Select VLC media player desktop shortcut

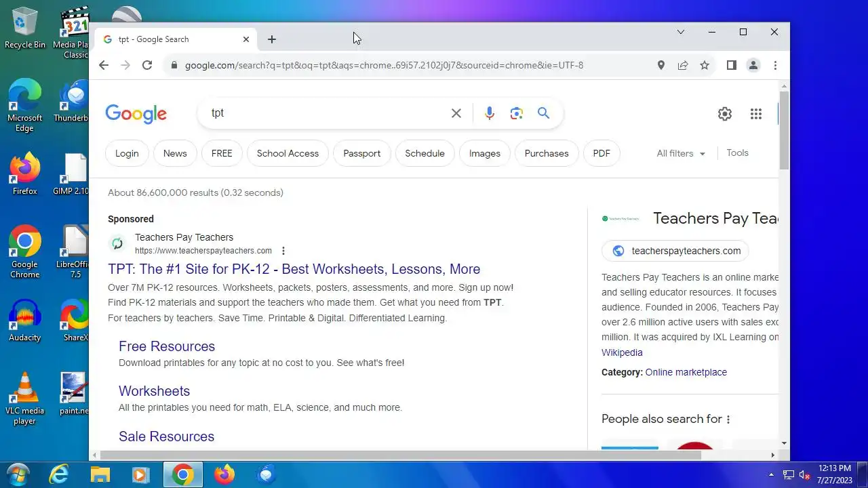(x=24, y=399)
